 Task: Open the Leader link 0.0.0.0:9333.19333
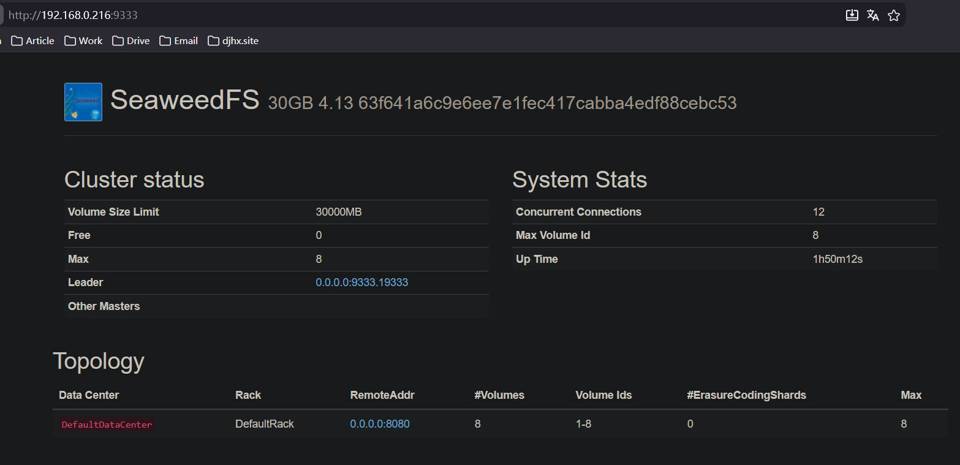coord(361,283)
